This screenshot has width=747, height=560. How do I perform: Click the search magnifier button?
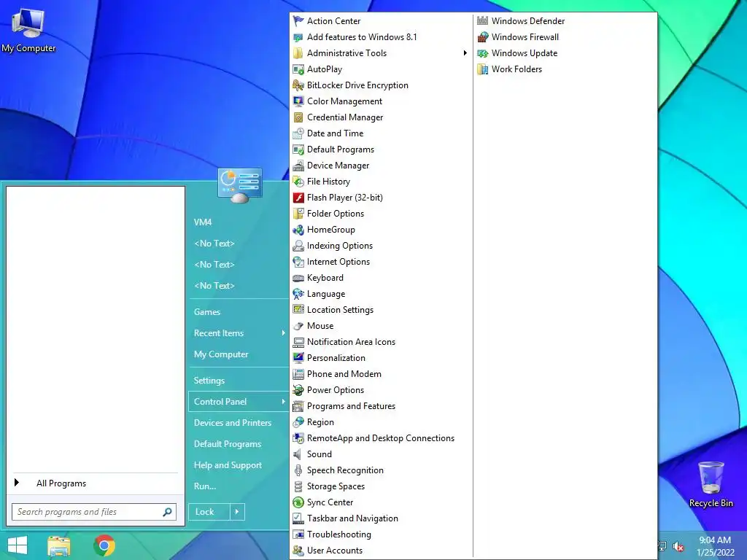click(167, 512)
